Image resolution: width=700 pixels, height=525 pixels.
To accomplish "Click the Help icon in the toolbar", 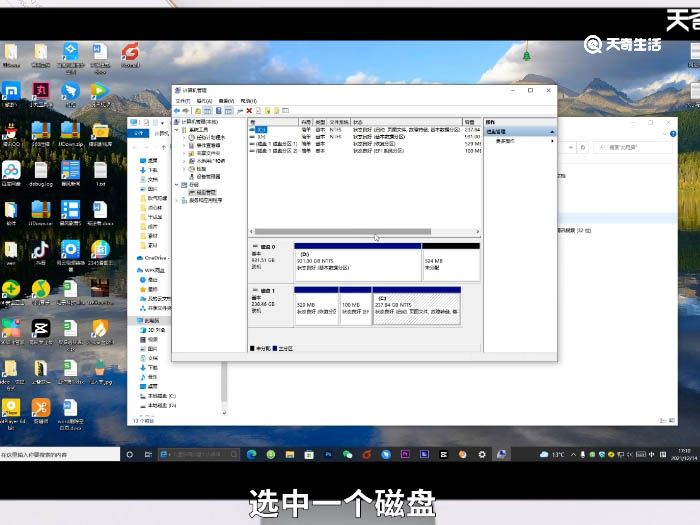I will 219,110.
